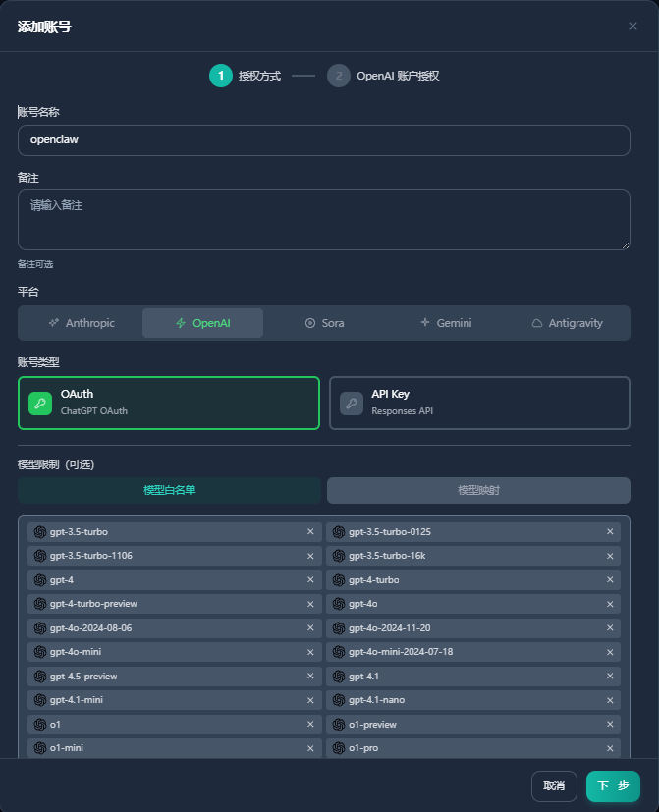Select OAuth account type

169,403
